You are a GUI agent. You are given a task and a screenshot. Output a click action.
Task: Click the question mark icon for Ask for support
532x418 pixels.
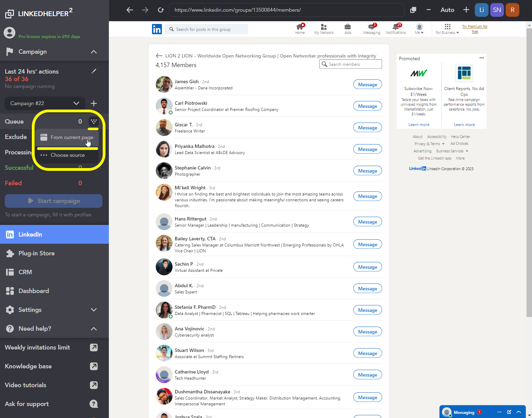tap(94, 404)
